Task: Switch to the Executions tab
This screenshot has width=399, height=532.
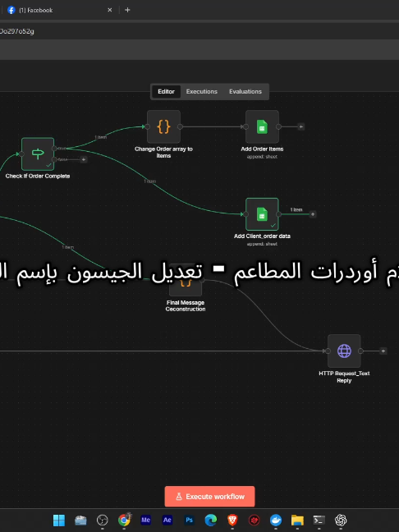Action: click(201, 92)
